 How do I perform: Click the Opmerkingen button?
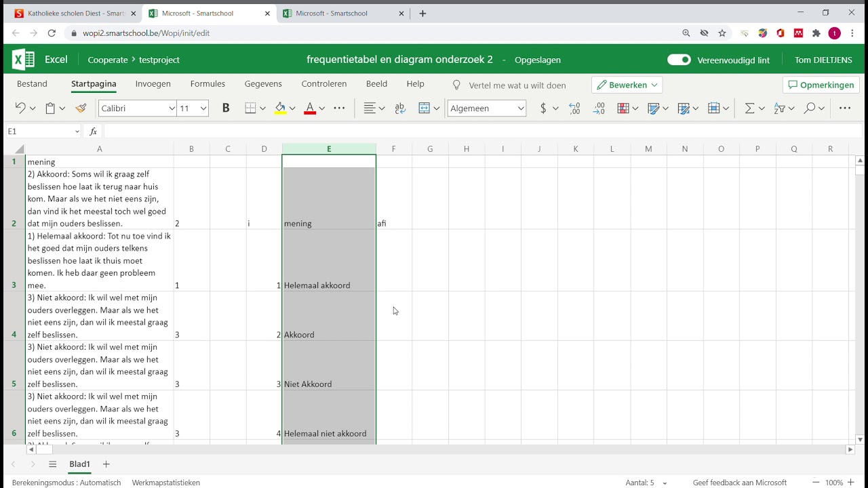[x=821, y=85]
